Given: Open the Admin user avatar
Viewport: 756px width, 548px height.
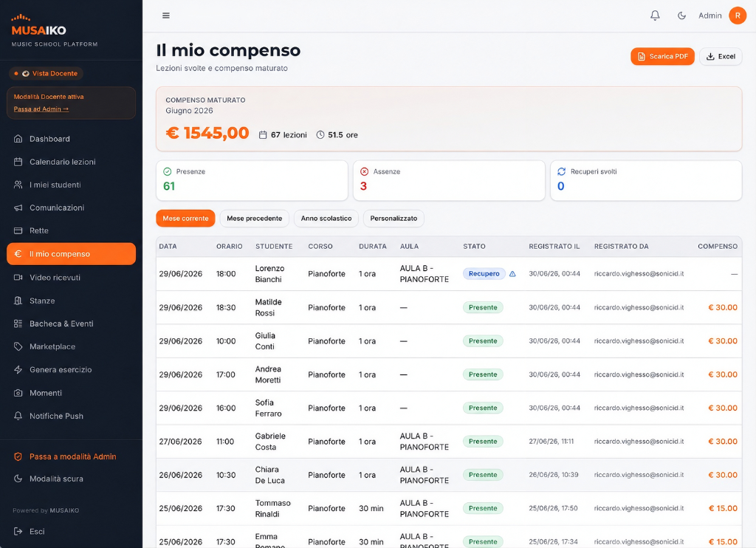Looking at the screenshot, I should 738,16.
